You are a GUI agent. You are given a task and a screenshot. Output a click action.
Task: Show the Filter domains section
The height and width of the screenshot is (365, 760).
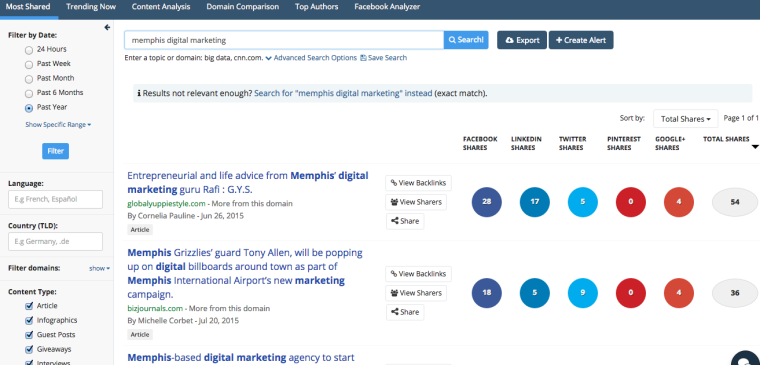click(x=99, y=268)
